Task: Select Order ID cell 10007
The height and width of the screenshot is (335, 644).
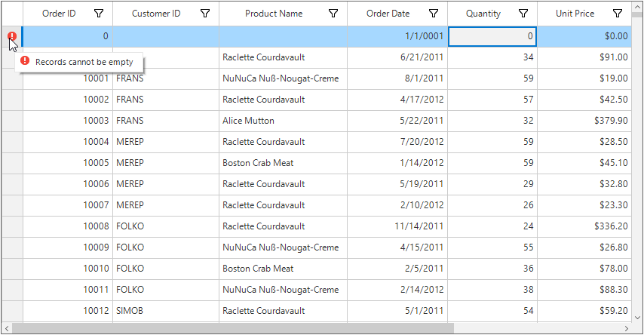Action: tap(68, 205)
